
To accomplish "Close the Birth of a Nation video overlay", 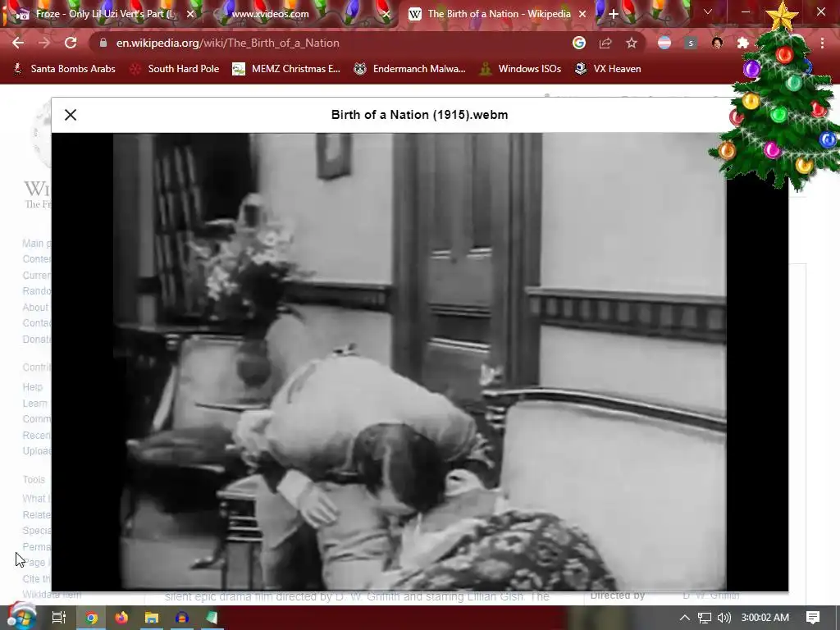I will [x=71, y=115].
